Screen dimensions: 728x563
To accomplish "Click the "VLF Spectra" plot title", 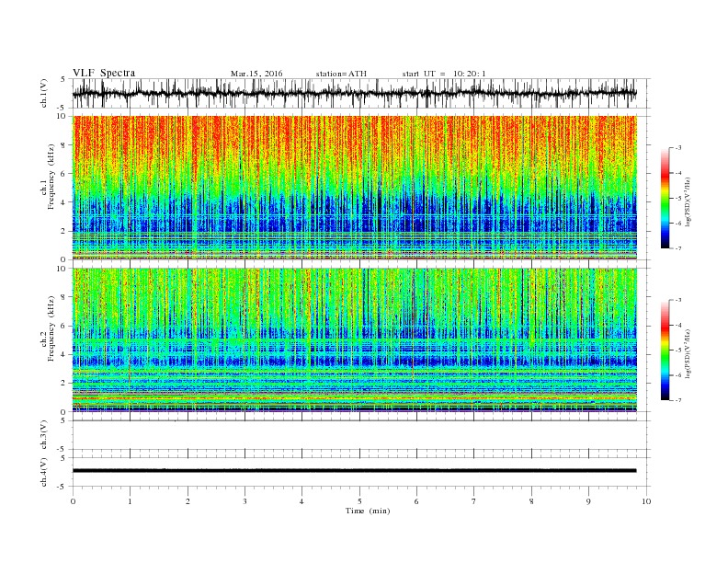I will [x=104, y=73].
